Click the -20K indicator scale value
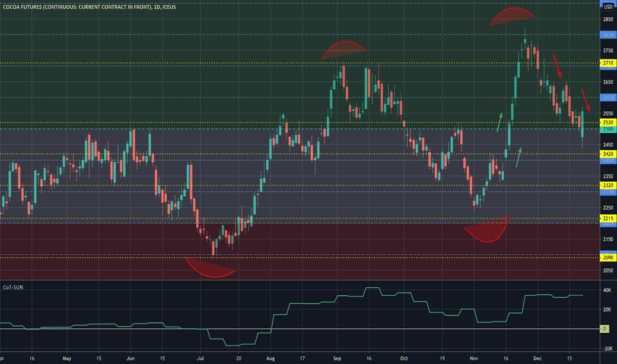617x364 pixels. [x=607, y=349]
